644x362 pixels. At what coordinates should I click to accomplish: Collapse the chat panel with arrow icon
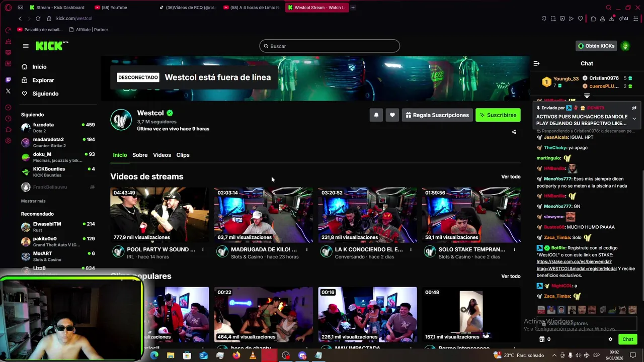[536, 63]
